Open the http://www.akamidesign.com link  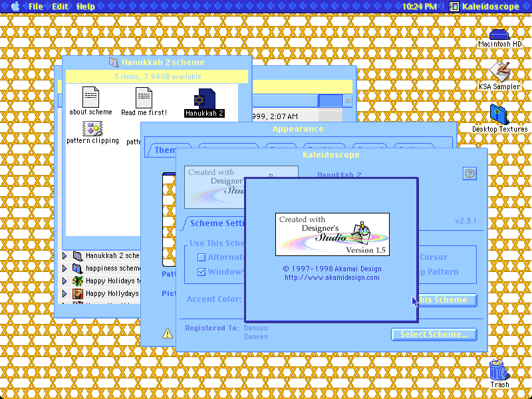click(332, 277)
